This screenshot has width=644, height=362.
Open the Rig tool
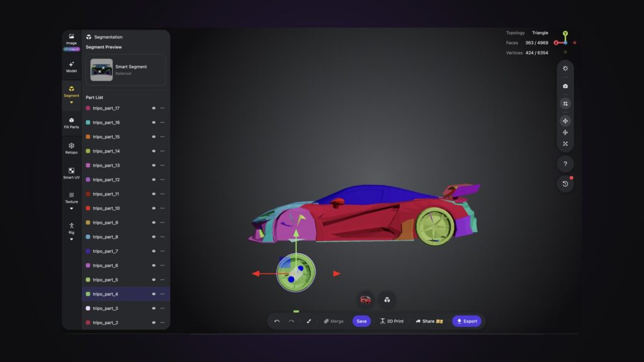(72, 228)
